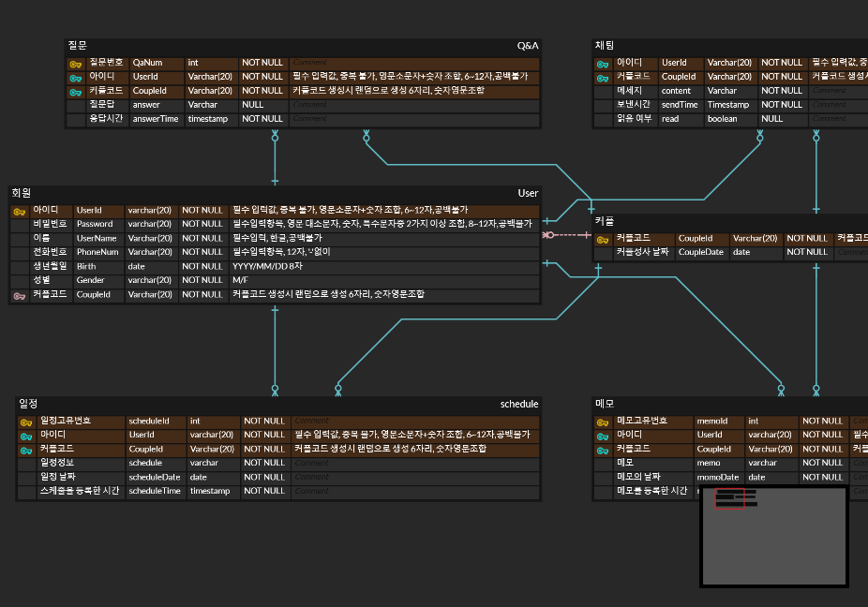The height and width of the screenshot is (607, 868).
Task: Click the red viewport rectangle in the minimap
Action: point(729,498)
